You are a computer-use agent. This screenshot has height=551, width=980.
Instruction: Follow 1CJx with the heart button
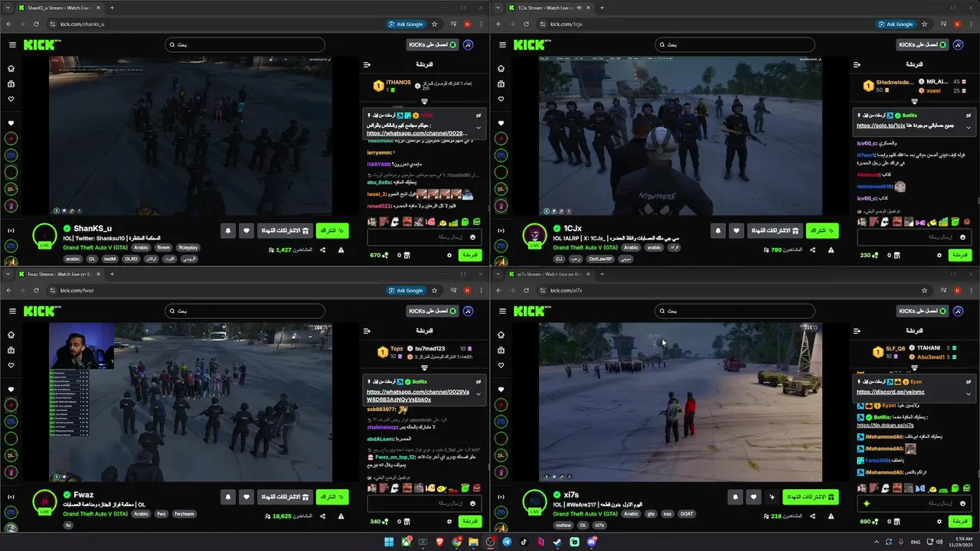737,230
